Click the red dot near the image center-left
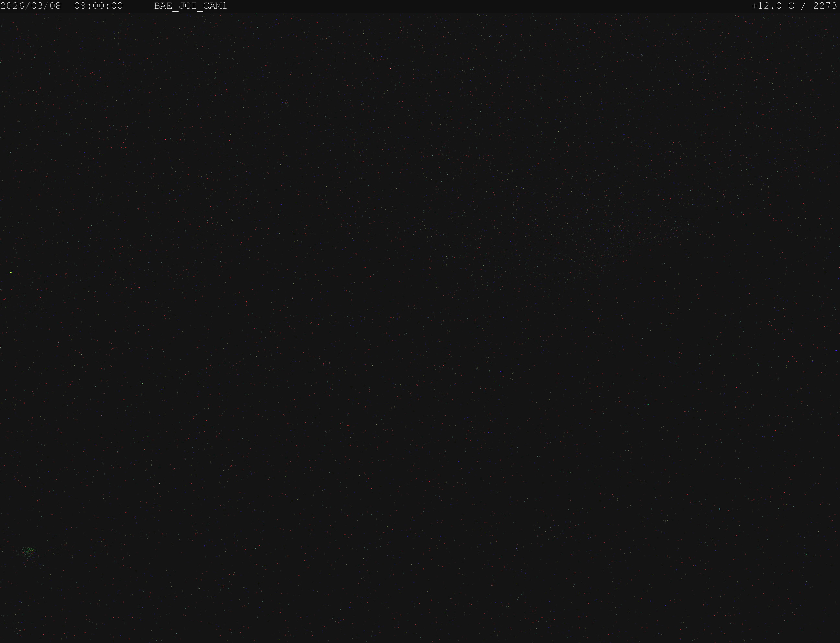The image size is (840, 643). tap(246, 302)
